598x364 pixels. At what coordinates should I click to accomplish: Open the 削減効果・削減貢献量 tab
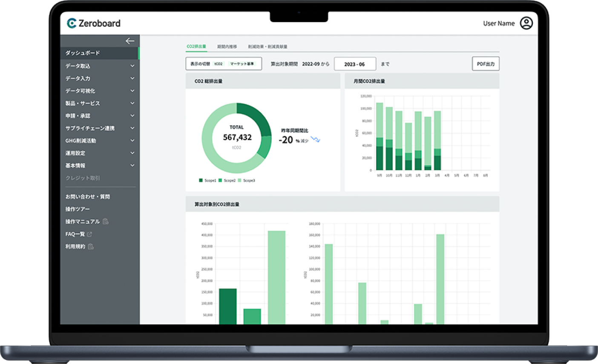tap(267, 46)
